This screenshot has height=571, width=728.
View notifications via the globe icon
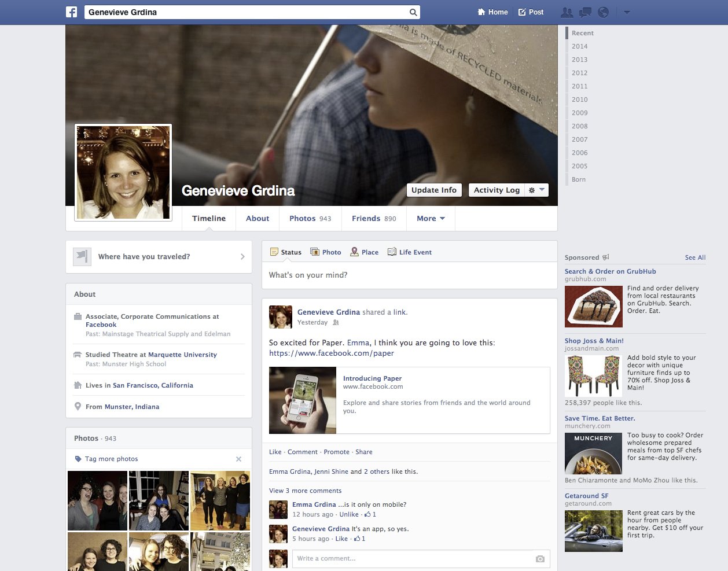pyautogui.click(x=603, y=12)
